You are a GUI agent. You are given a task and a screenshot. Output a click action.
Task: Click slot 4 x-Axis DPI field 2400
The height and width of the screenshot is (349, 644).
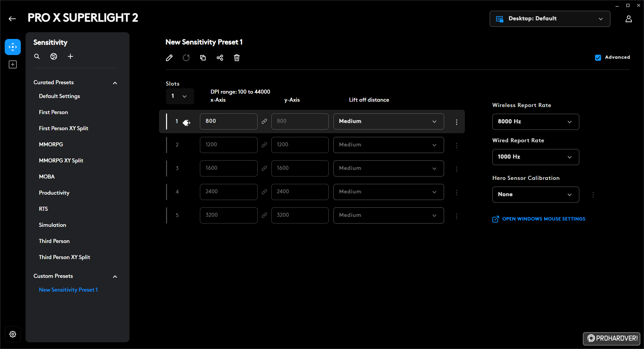tap(228, 192)
